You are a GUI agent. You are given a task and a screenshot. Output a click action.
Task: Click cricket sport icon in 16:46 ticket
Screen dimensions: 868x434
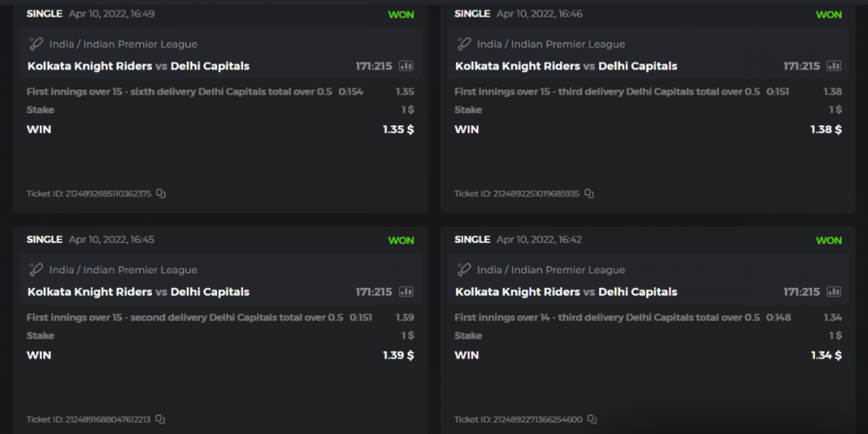tap(464, 44)
